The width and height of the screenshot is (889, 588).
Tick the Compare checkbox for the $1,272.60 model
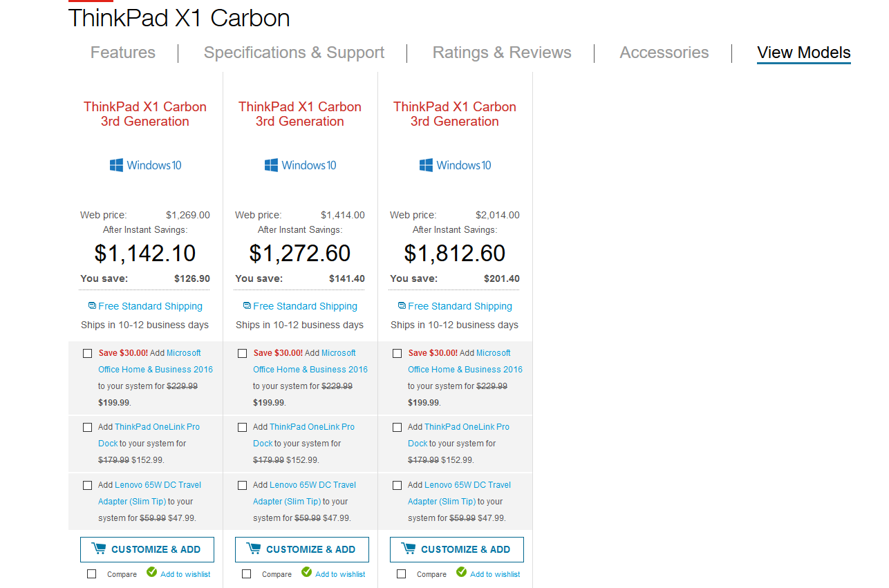(247, 573)
